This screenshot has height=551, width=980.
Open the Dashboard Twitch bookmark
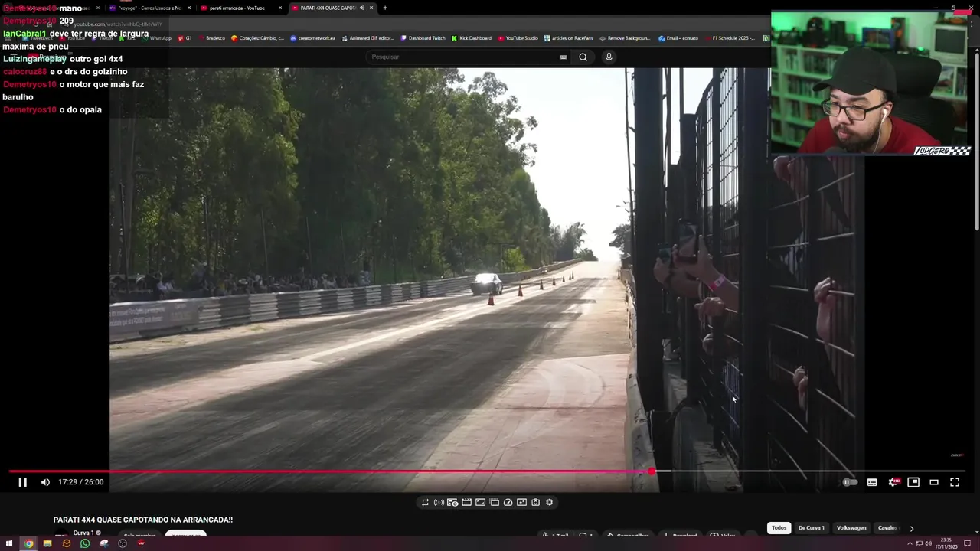click(423, 38)
